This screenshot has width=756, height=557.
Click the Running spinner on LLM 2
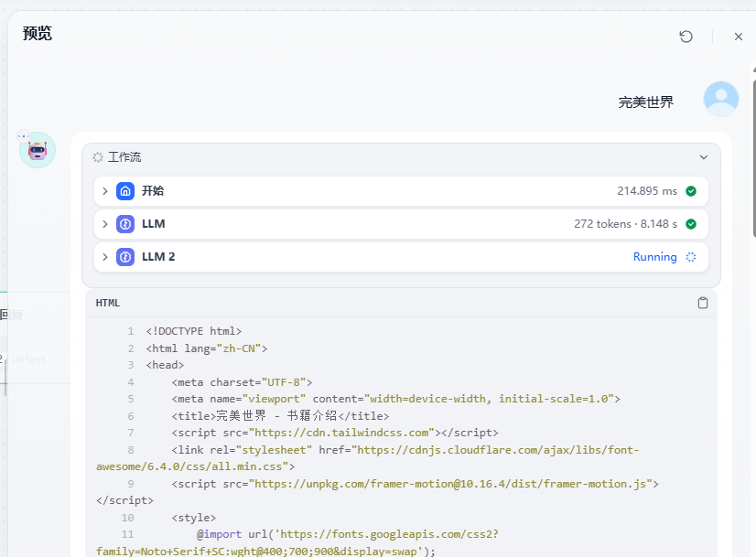pos(691,257)
